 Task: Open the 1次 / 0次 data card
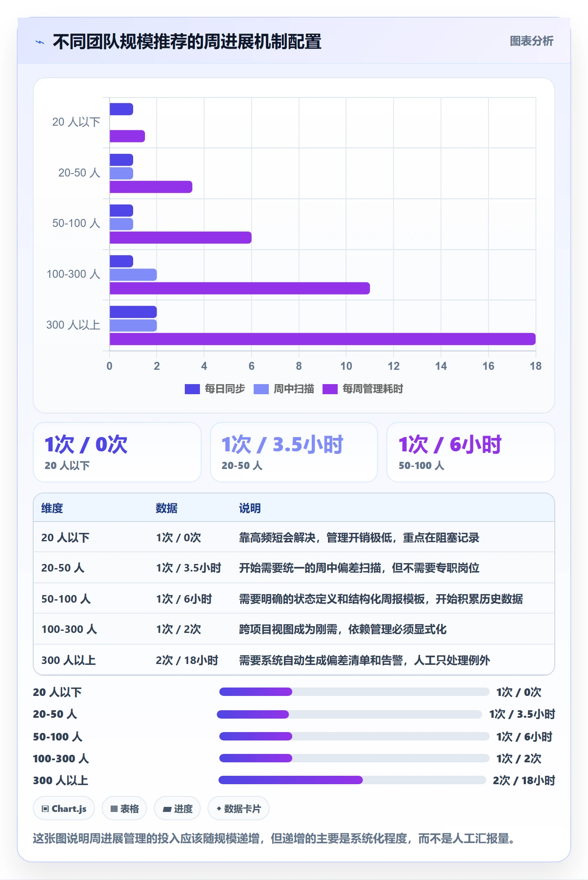coord(117,452)
